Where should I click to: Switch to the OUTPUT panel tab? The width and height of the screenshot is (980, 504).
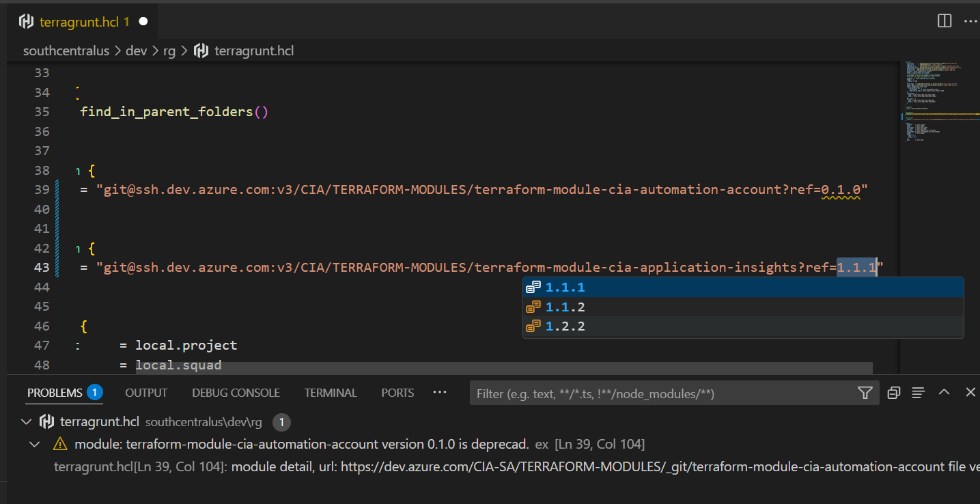click(146, 393)
